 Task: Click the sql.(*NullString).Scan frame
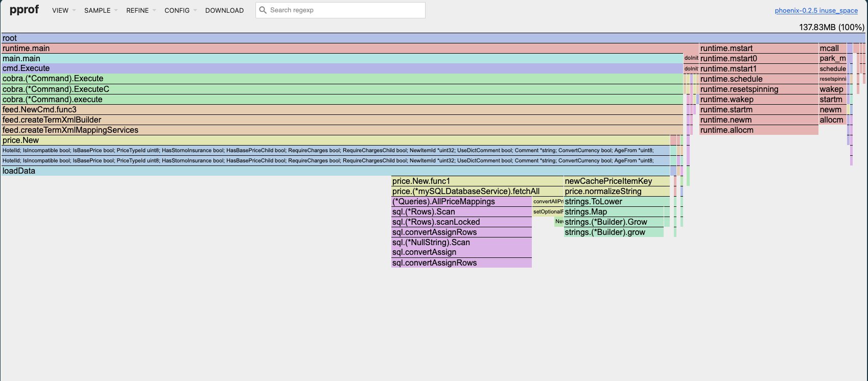click(461, 243)
